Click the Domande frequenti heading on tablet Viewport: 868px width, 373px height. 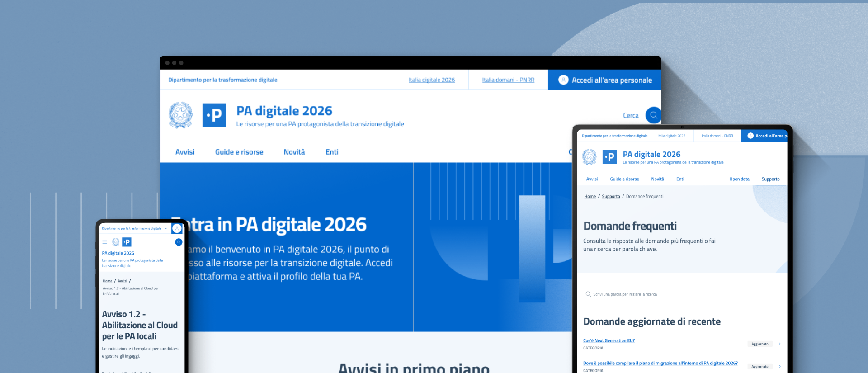coord(630,226)
